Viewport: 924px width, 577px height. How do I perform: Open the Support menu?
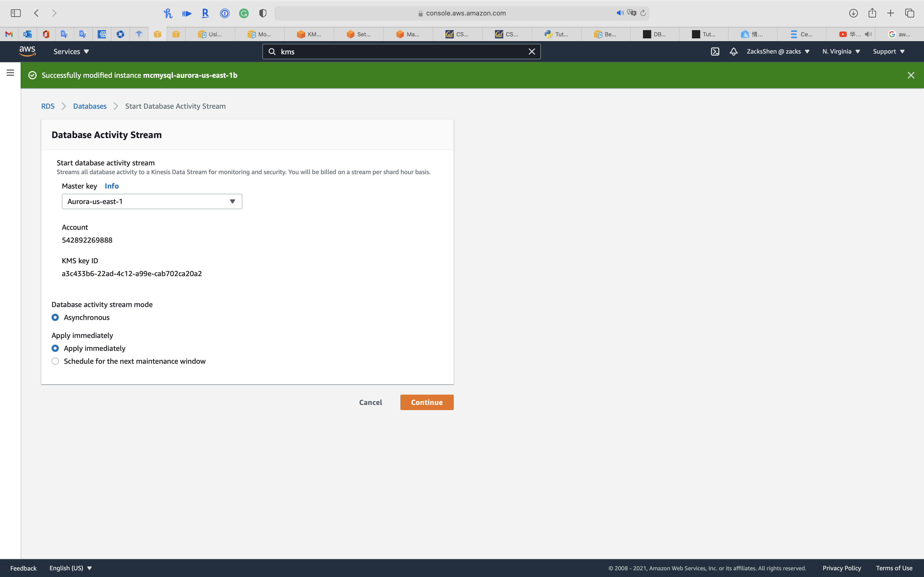pos(888,52)
